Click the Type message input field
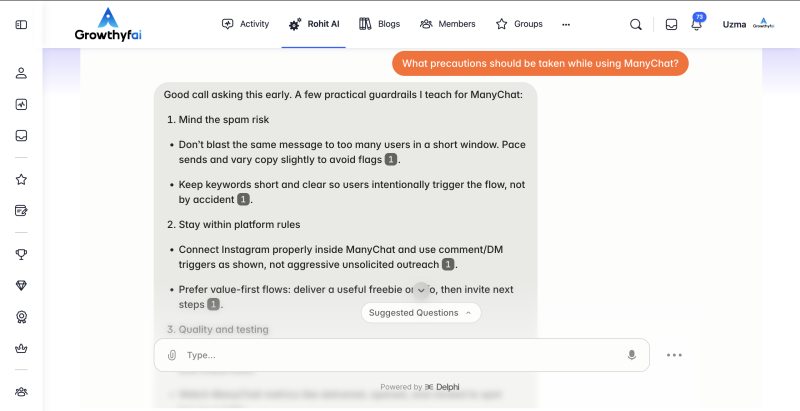800x411 pixels. click(x=400, y=355)
